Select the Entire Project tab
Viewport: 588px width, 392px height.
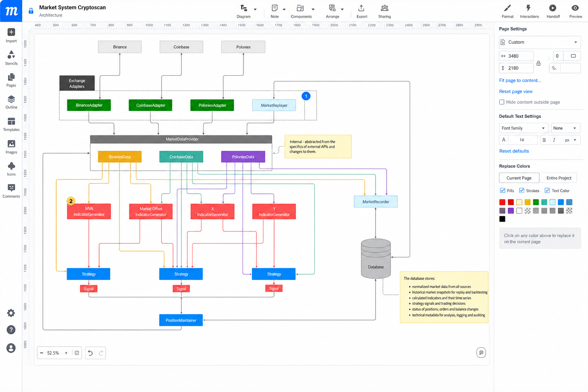(559, 178)
